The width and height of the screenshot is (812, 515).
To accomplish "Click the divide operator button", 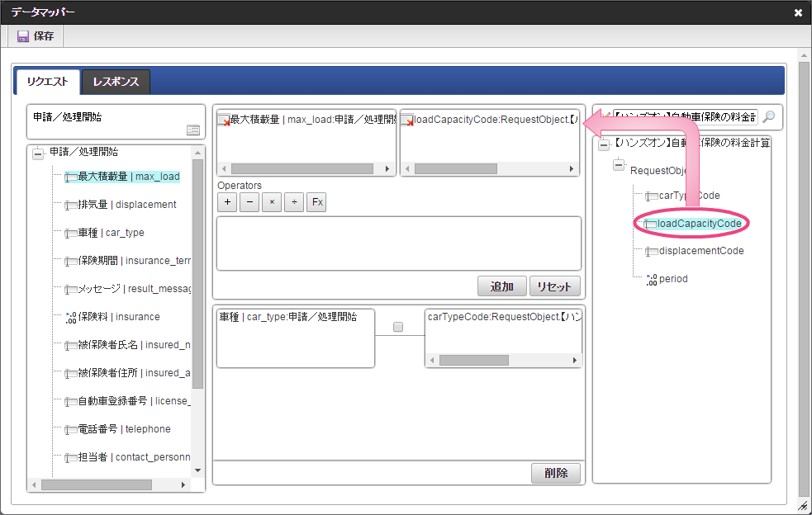I will pos(294,202).
